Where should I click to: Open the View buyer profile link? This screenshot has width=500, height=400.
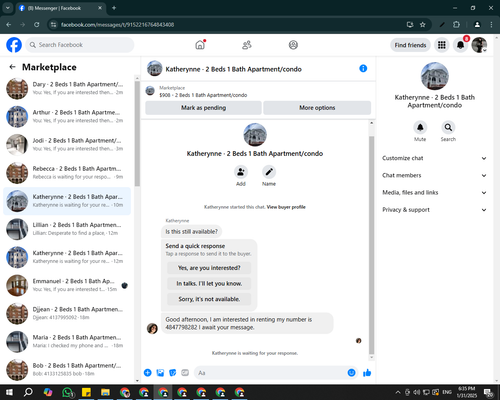(286, 207)
